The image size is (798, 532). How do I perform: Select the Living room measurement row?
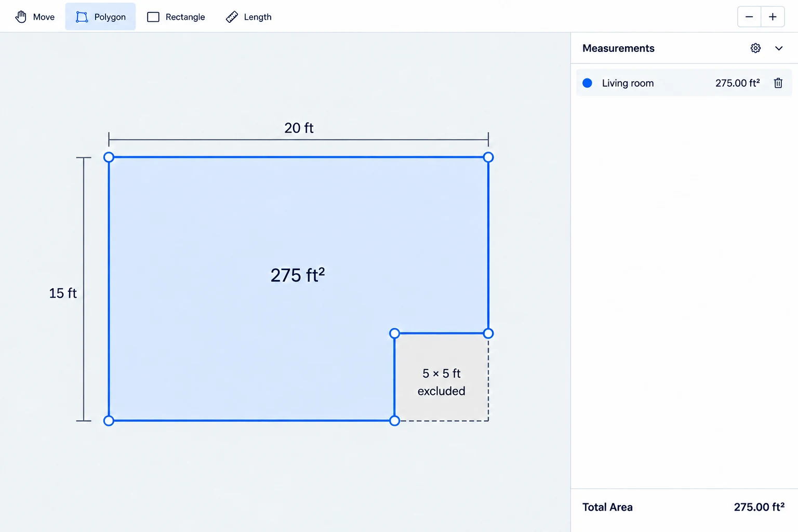point(684,83)
